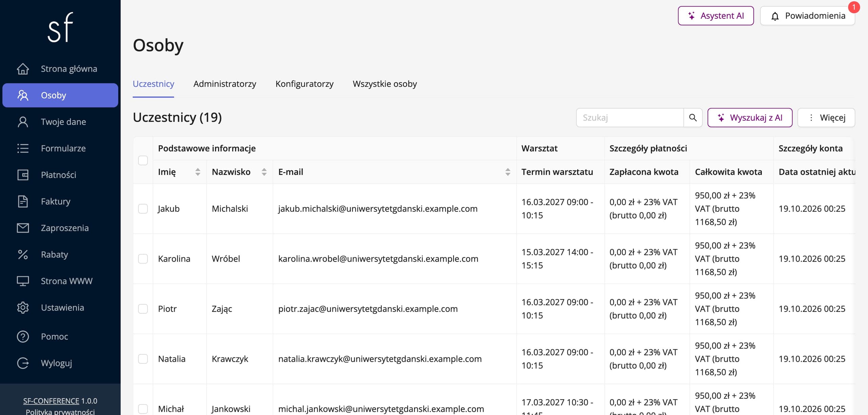Open Strona WWW monitor icon
Screen dimensions: 868x415
[23, 281]
